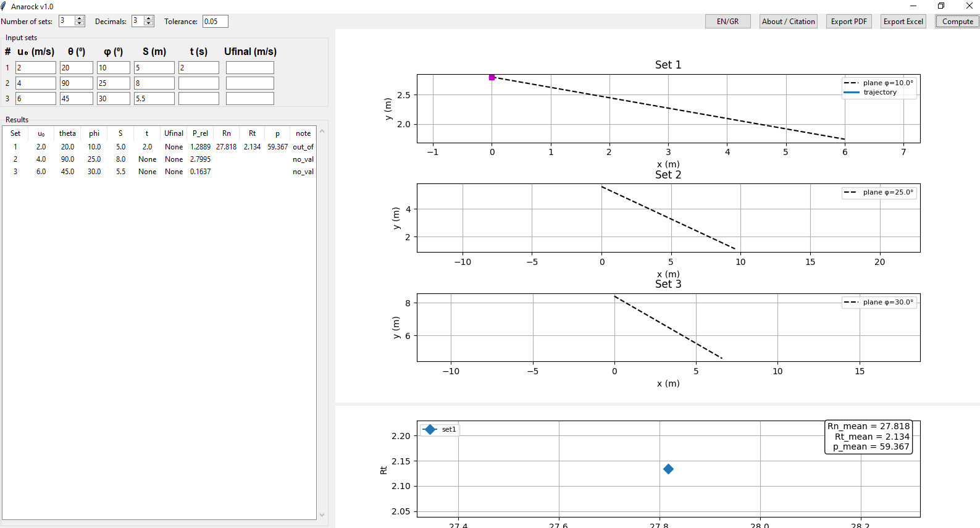The image size is (980, 528).
Task: Click the Compute button
Action: [x=957, y=22]
